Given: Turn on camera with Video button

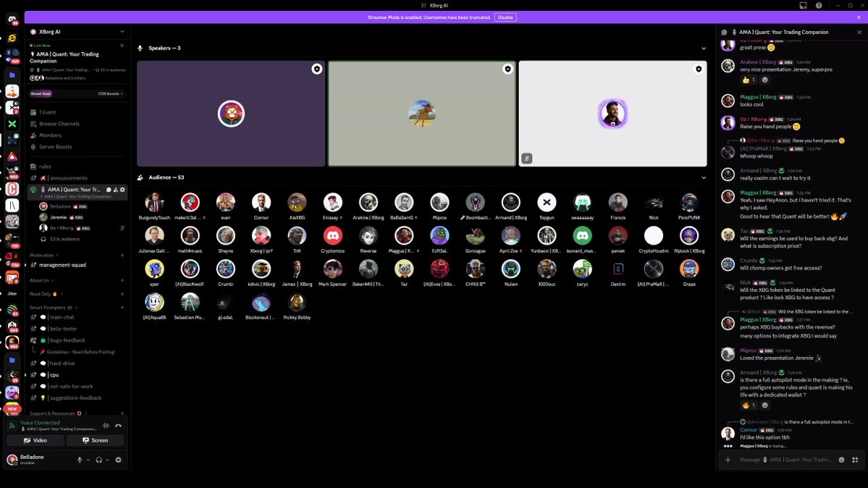Looking at the screenshot, I should (x=35, y=440).
